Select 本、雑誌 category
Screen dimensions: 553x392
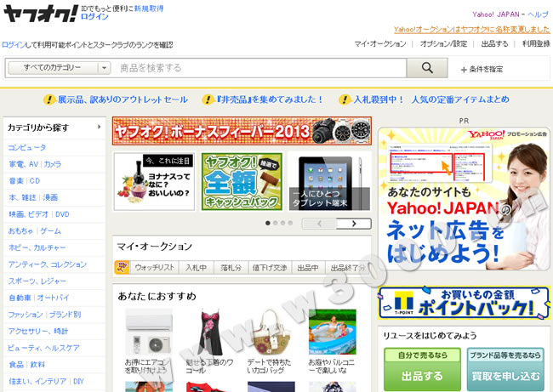pos(23,197)
